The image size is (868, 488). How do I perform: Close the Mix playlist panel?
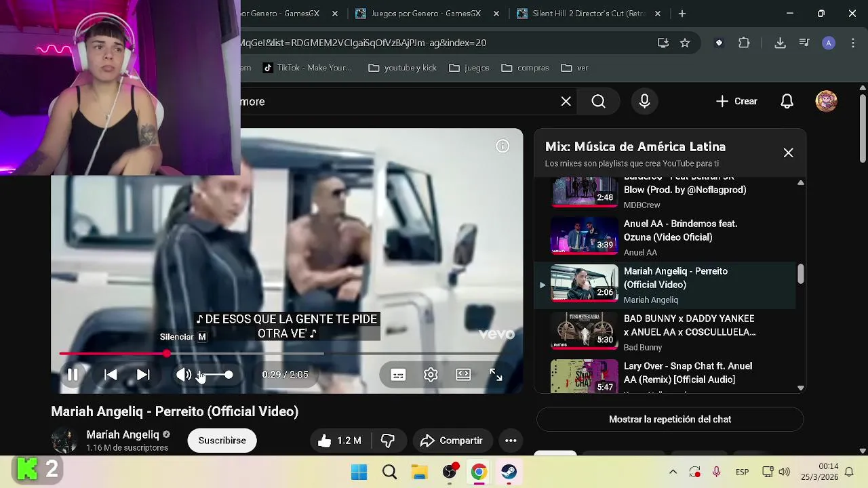coord(789,153)
